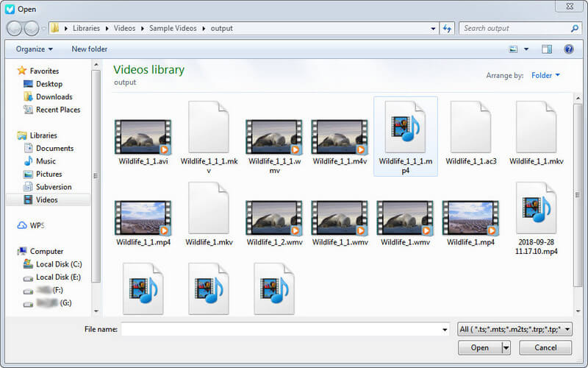Expand the Arrange by Folder dropdown

click(x=545, y=75)
